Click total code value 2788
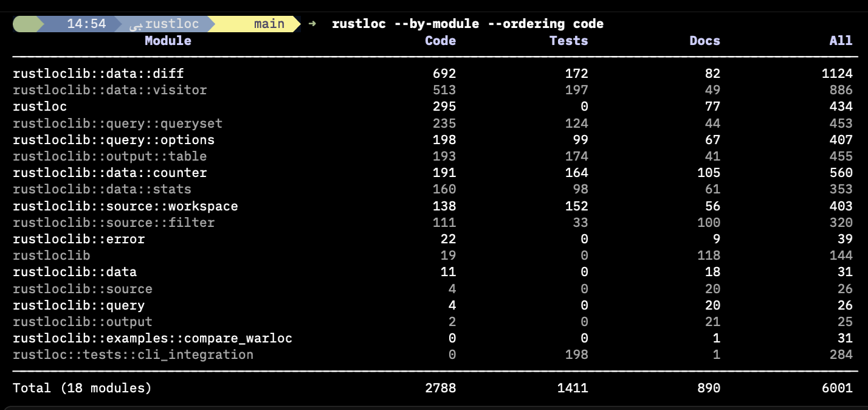Screen dimensions: 868x410 [440, 387]
